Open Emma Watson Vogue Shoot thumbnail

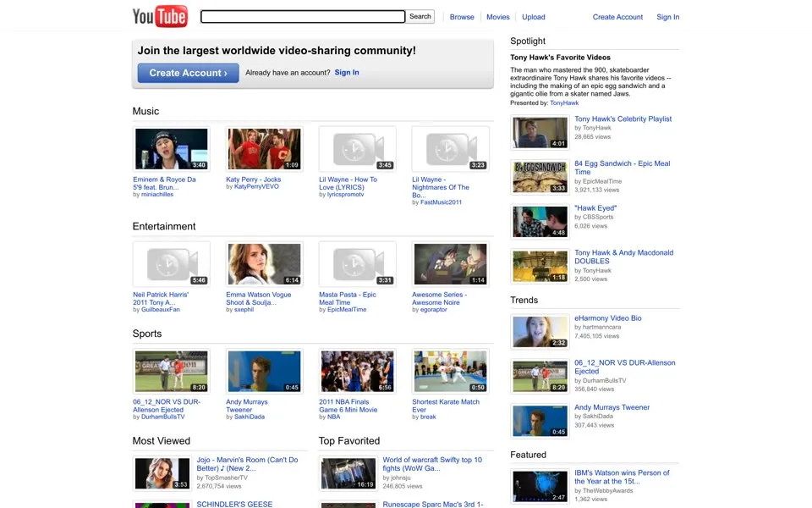264,264
